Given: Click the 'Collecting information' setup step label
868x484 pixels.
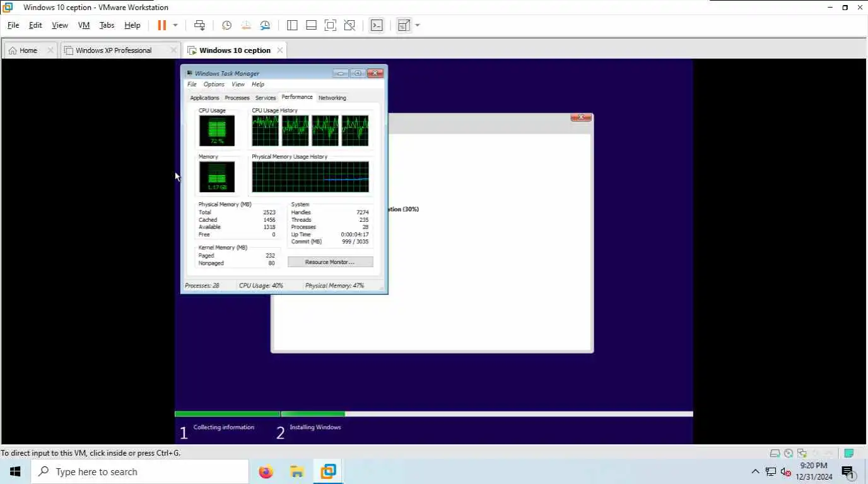Looking at the screenshot, I should point(224,427).
